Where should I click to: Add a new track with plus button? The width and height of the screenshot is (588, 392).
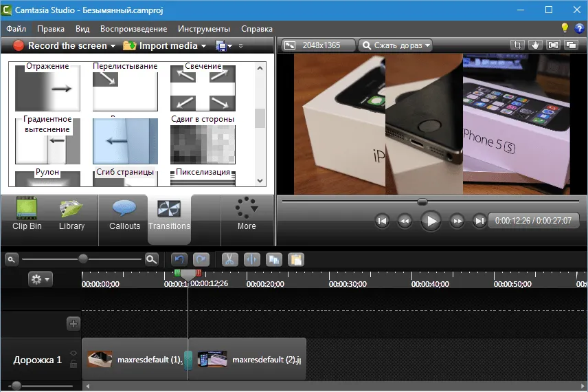click(73, 324)
